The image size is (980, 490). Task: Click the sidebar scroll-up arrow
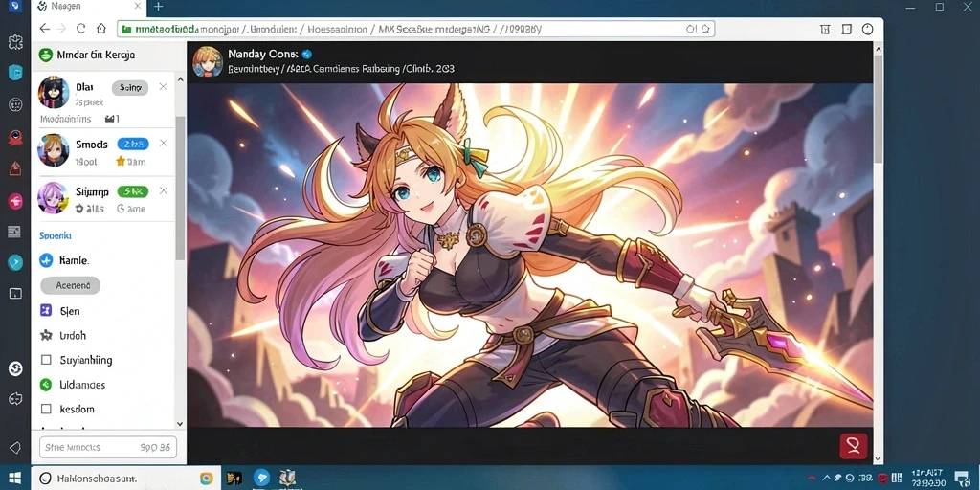pyautogui.click(x=180, y=79)
